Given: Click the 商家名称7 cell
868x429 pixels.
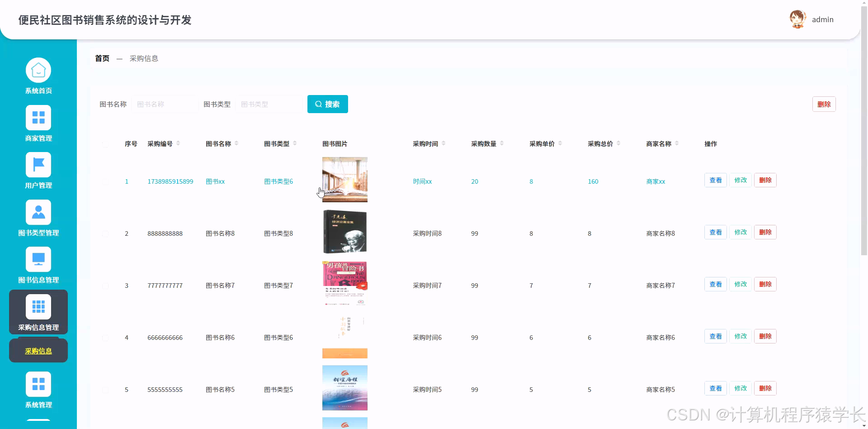Looking at the screenshot, I should point(660,286).
